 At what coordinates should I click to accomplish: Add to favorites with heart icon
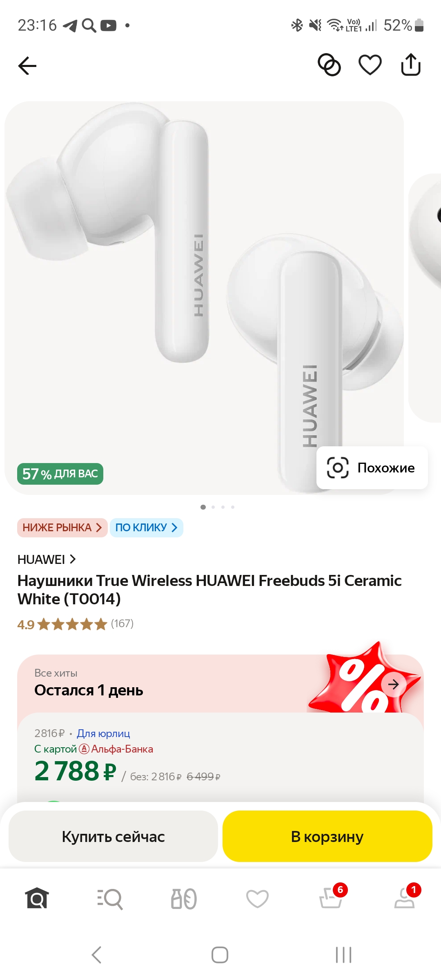click(x=370, y=65)
